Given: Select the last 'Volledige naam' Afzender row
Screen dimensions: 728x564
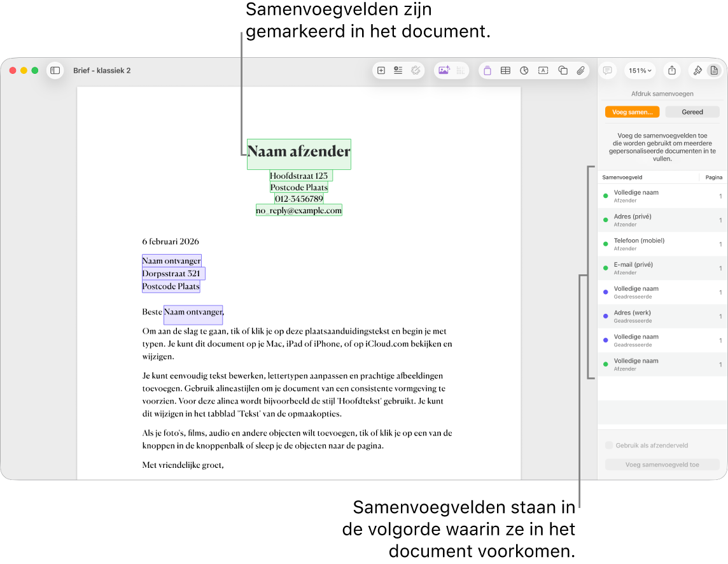Looking at the screenshot, I should [x=662, y=365].
